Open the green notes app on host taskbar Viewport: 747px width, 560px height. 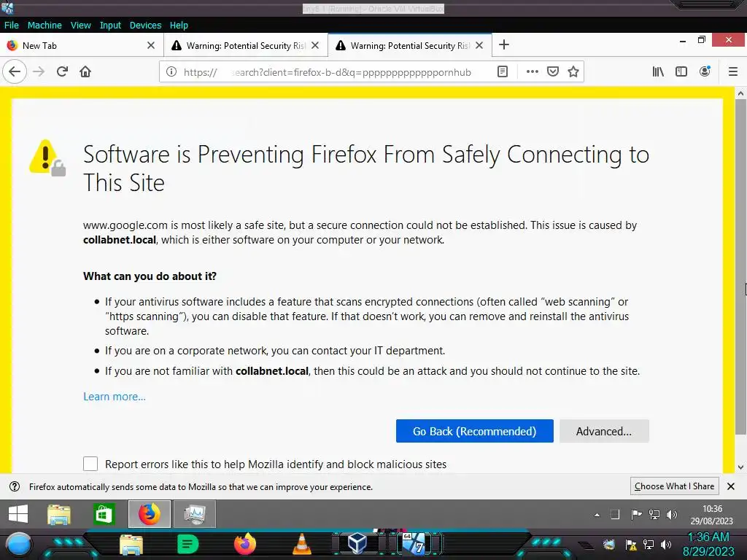(187, 544)
